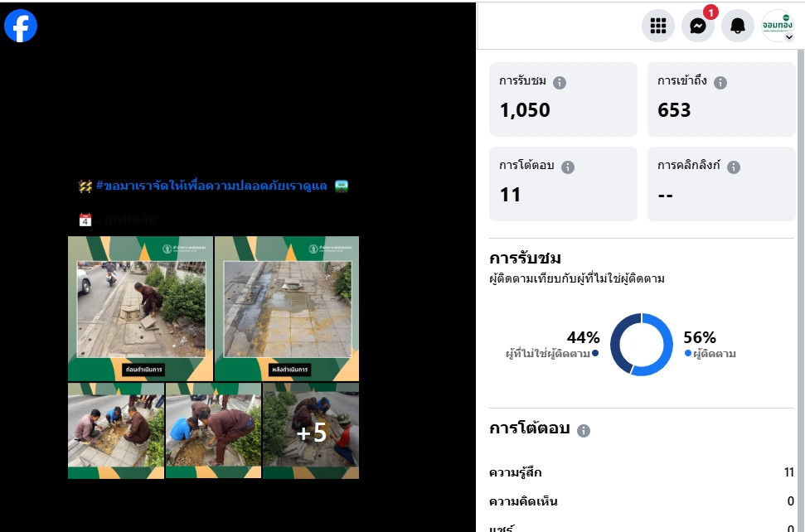The width and height of the screenshot is (805, 532).
Task: Expand post text via ดูเพิ่มเติม
Action: [130, 220]
